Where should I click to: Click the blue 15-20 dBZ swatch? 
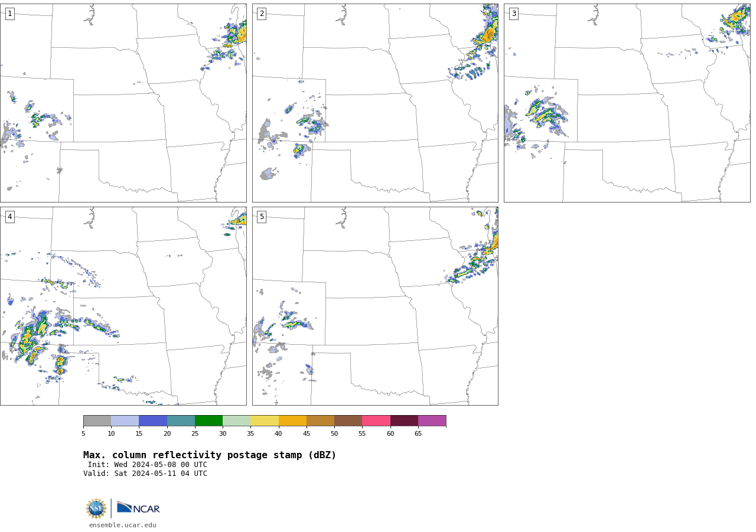pyautogui.click(x=153, y=421)
